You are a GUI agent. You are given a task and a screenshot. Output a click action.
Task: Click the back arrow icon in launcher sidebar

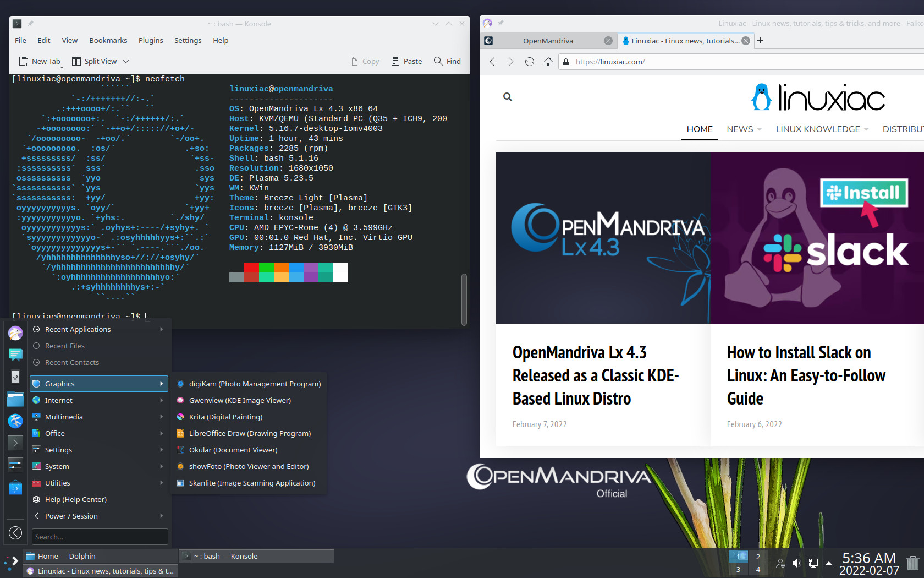click(x=15, y=532)
